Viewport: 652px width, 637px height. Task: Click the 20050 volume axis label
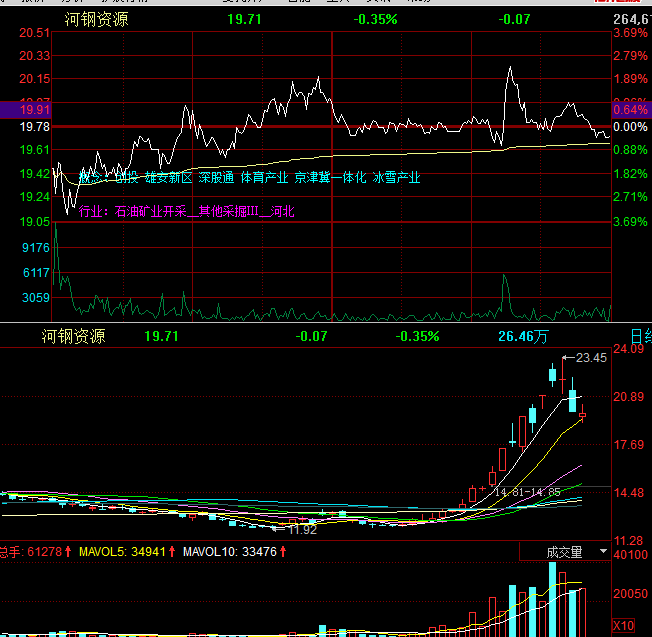(x=630, y=594)
